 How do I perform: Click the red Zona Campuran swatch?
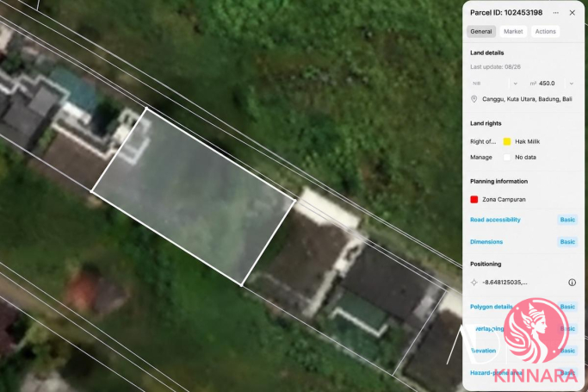[474, 199]
